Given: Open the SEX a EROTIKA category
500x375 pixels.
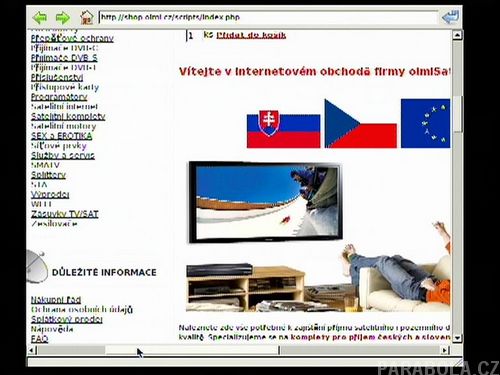Looking at the screenshot, I should [61, 136].
